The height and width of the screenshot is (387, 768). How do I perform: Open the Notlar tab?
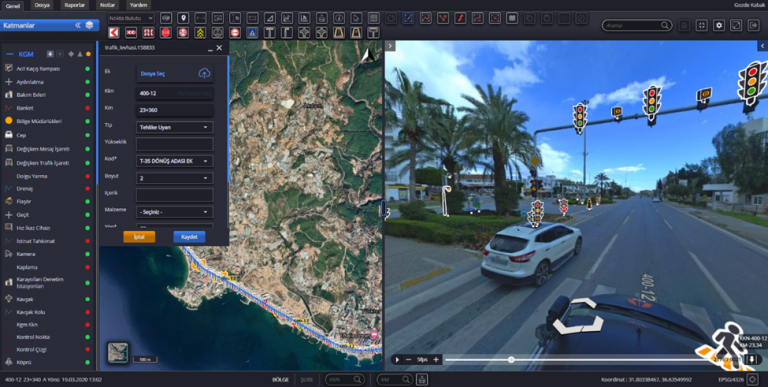point(107,5)
